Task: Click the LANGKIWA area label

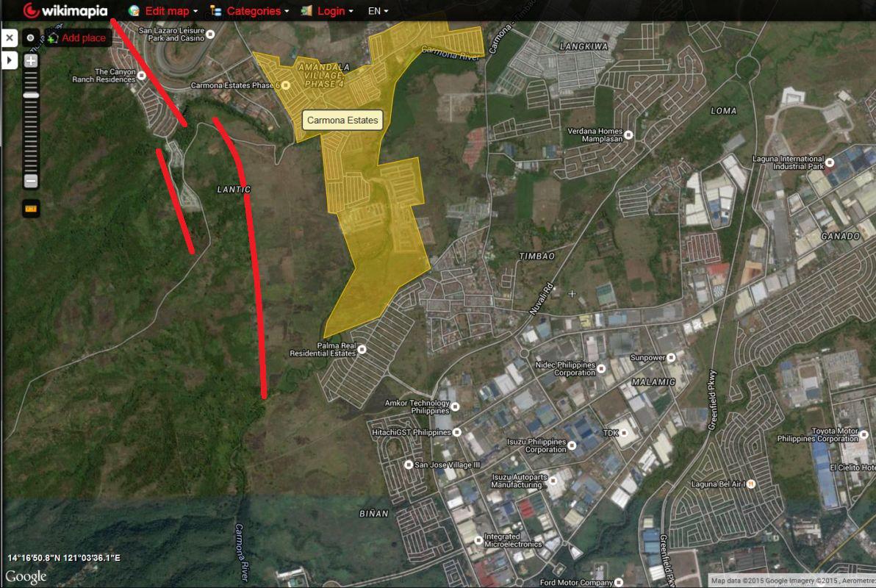Action: pos(584,46)
